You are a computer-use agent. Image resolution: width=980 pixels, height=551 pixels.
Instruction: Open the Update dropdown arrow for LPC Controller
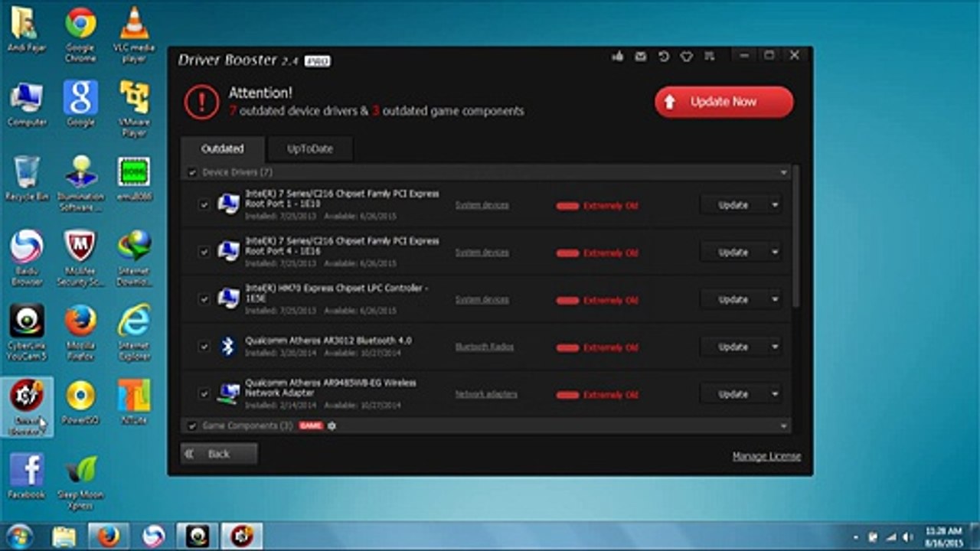[775, 300]
